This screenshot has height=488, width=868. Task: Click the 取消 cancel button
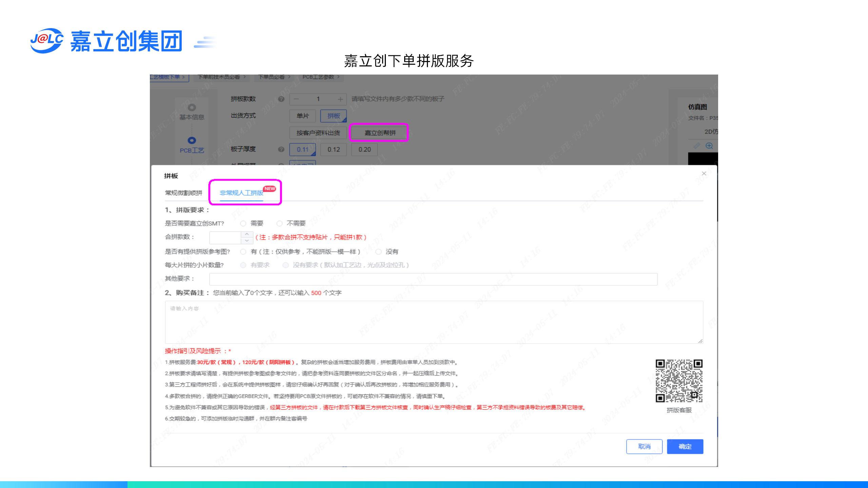tap(644, 446)
